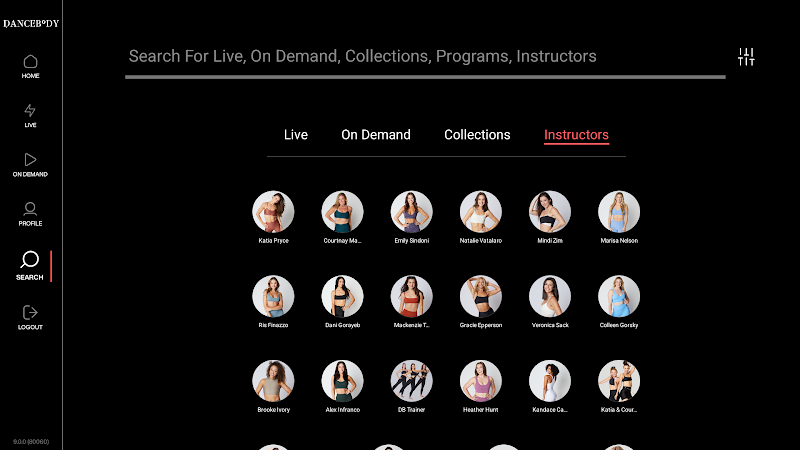This screenshot has width=800, height=450.
Task: Switch to the Live tab
Action: coord(296,135)
